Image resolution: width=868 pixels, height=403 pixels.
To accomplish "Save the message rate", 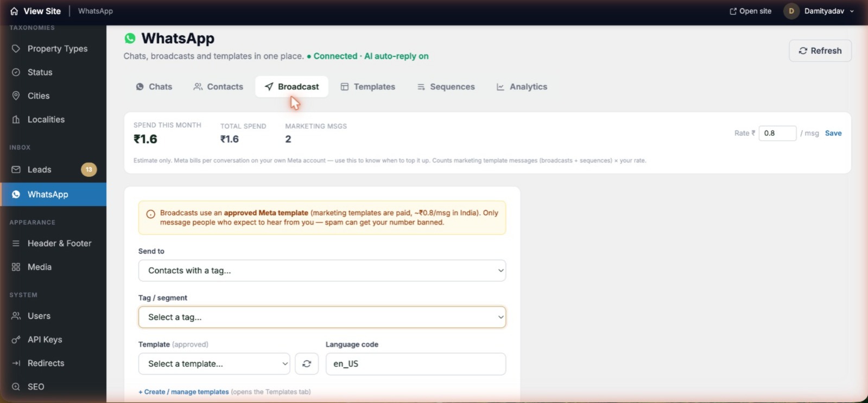I will coord(833,133).
